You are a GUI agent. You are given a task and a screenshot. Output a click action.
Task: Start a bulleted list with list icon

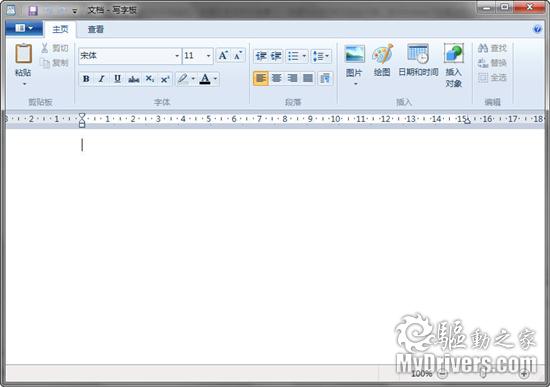(x=293, y=56)
